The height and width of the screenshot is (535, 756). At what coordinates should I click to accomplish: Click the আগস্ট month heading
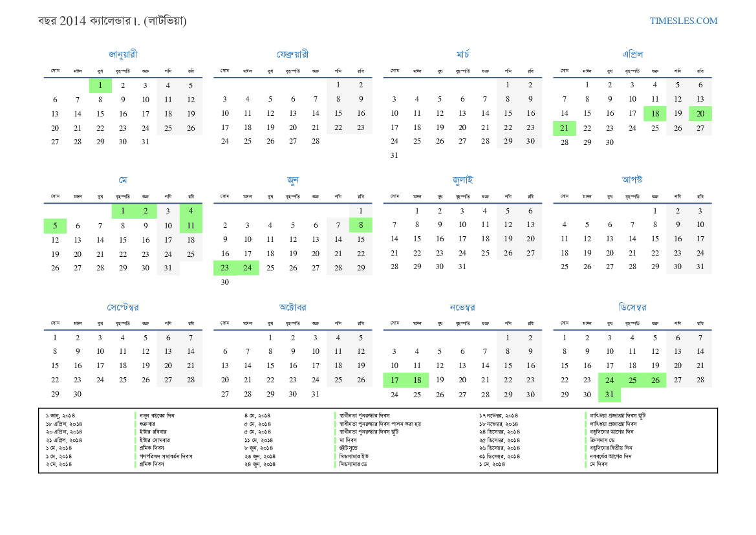(632, 180)
